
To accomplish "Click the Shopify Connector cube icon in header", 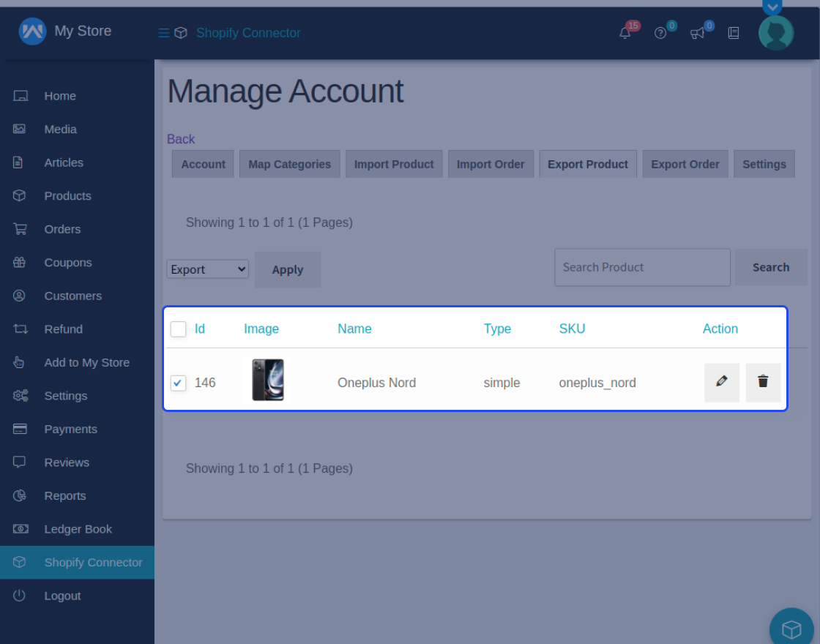I will pyautogui.click(x=180, y=32).
